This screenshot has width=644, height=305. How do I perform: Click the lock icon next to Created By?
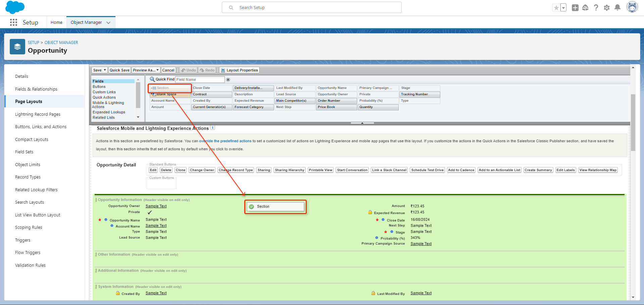[x=118, y=293]
